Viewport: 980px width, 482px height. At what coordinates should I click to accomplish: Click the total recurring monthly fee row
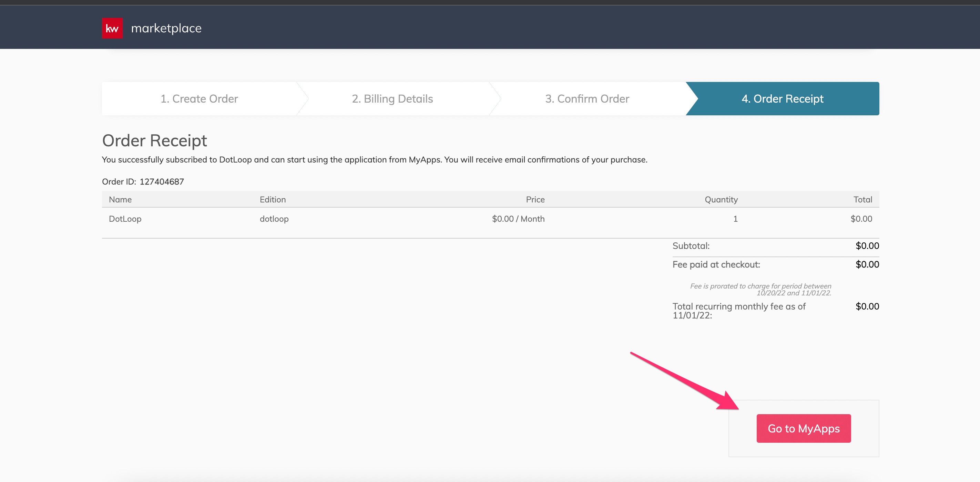coord(739,310)
